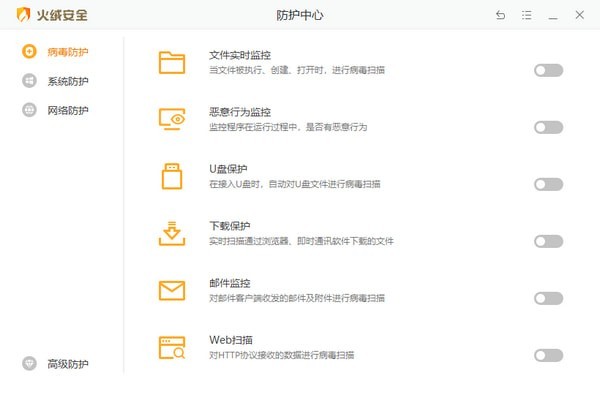
Task: Enable the 下载保护 toggle switch
Action: point(548,242)
